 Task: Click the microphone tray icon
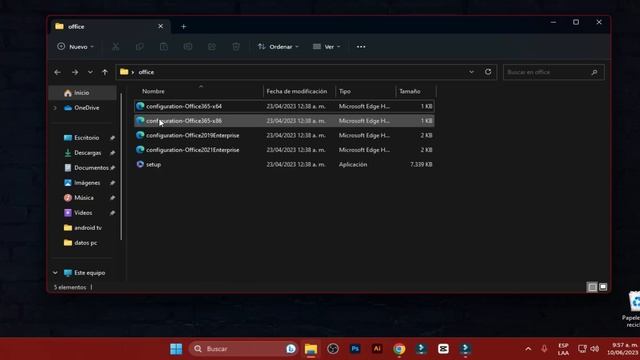click(x=544, y=349)
